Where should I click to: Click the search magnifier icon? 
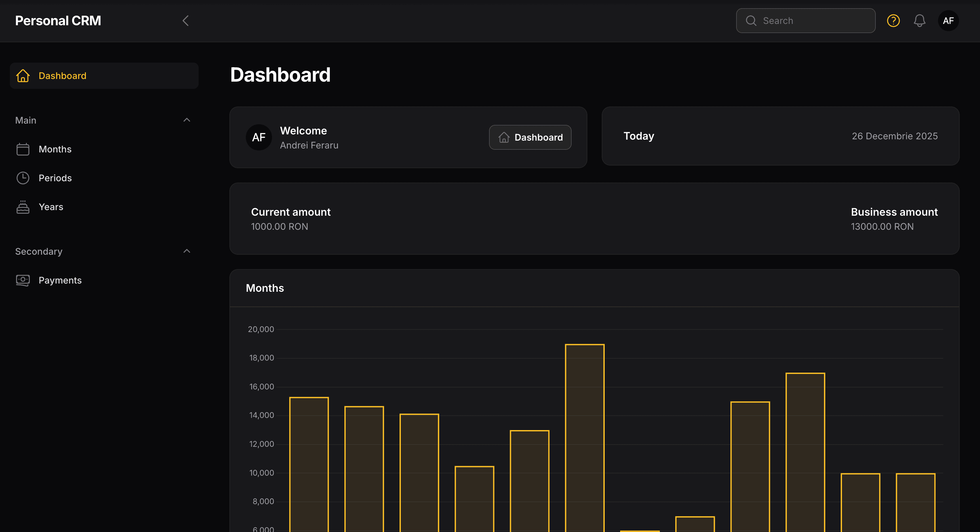click(751, 21)
